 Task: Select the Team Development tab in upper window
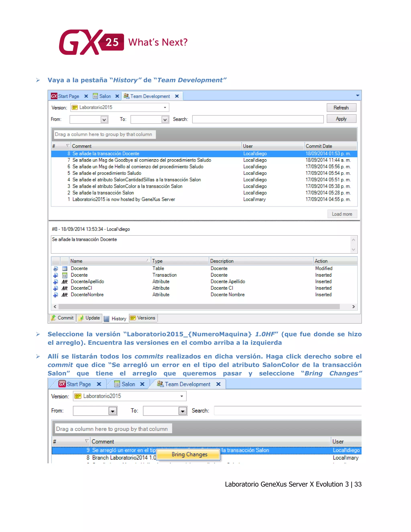tap(147, 96)
